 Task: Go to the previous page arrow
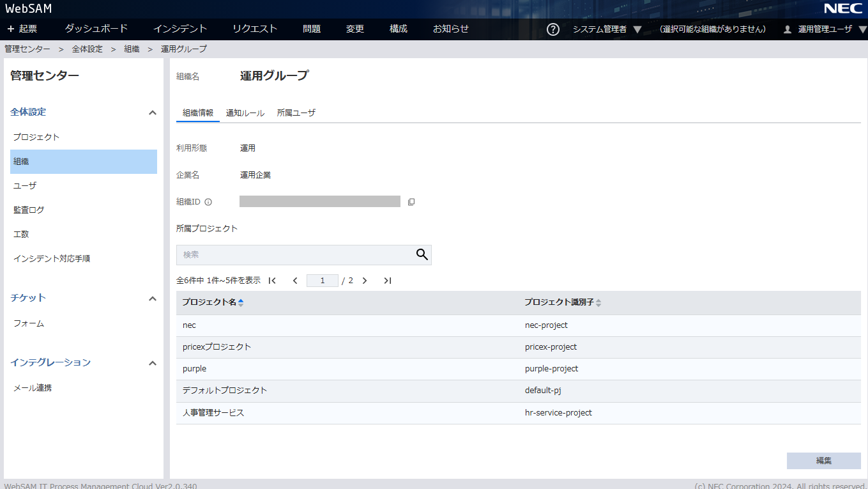click(295, 281)
